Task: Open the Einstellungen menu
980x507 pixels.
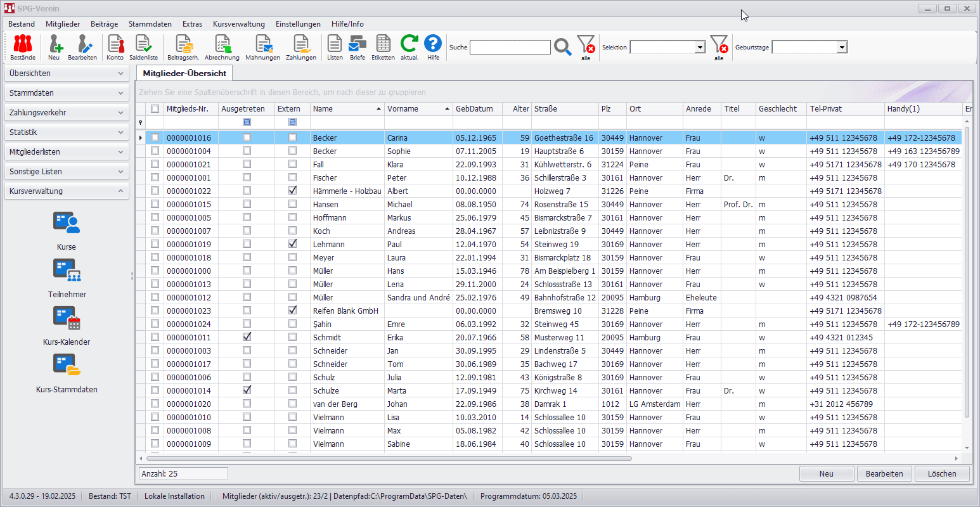Action: 298,24
